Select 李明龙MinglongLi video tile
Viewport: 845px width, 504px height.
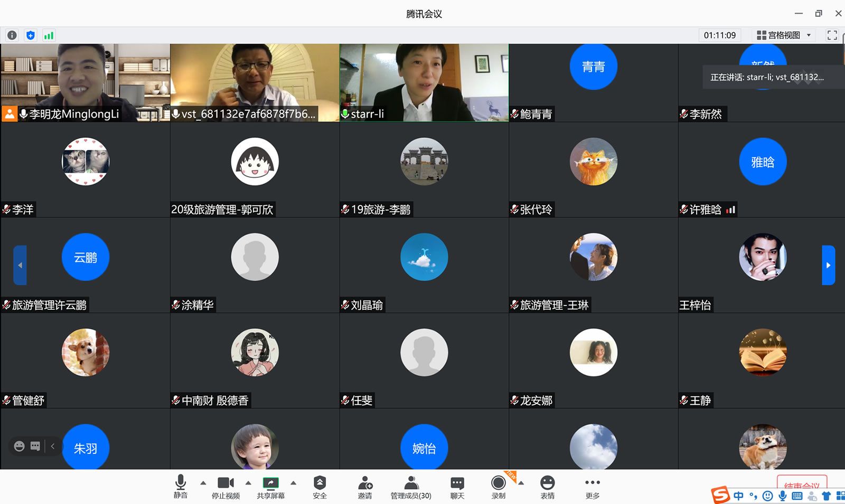click(x=86, y=83)
